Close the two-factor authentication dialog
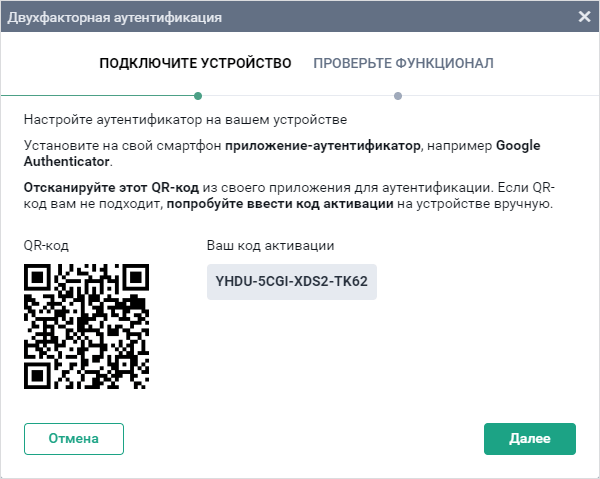 tap(584, 16)
